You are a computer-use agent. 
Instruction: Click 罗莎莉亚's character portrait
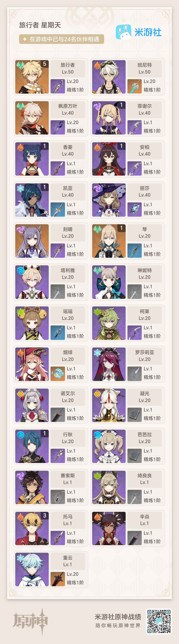[109, 364]
